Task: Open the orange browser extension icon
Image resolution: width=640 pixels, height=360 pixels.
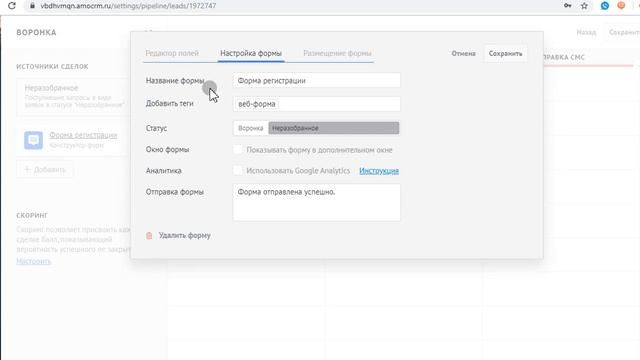Action: (621, 6)
